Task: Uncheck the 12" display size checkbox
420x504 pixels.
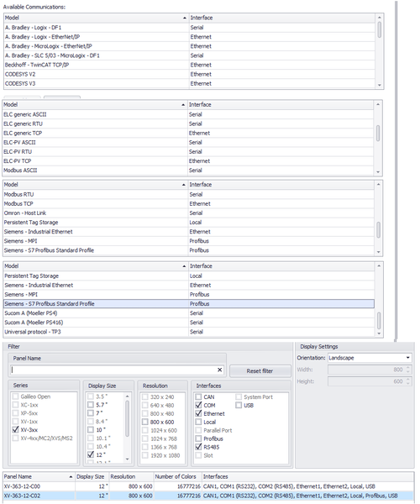Action: pos(91,454)
